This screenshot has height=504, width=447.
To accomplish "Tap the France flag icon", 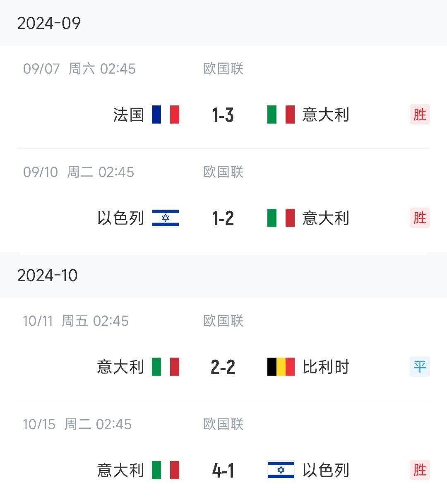I will (x=166, y=115).
